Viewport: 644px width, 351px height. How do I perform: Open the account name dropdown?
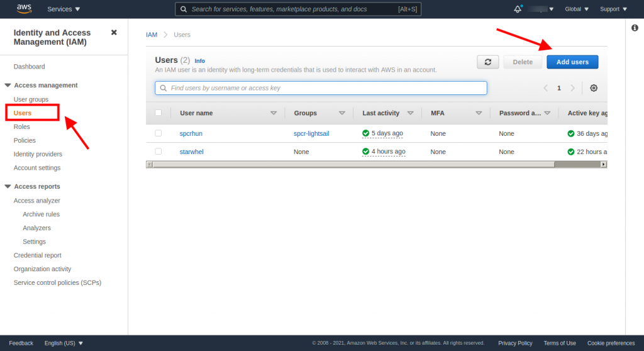[541, 9]
